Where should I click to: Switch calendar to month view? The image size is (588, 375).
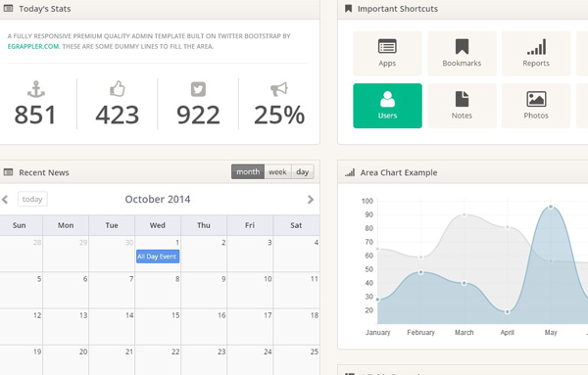pos(248,171)
